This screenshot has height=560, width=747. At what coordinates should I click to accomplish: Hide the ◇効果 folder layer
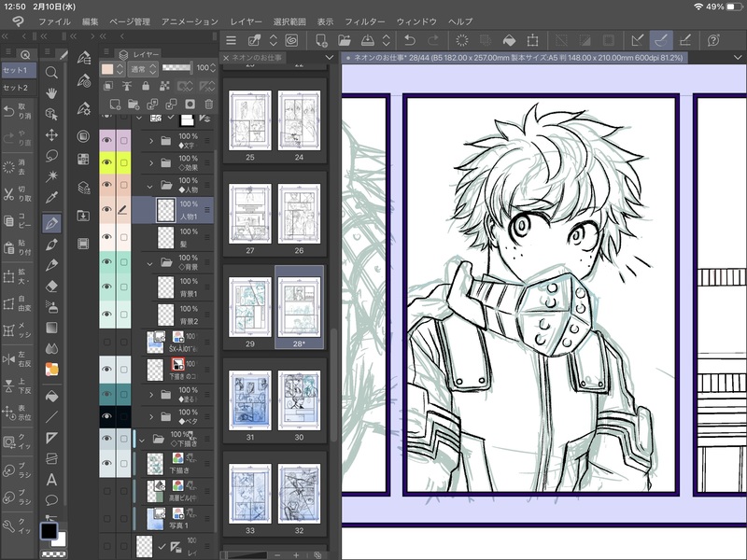tap(106, 162)
